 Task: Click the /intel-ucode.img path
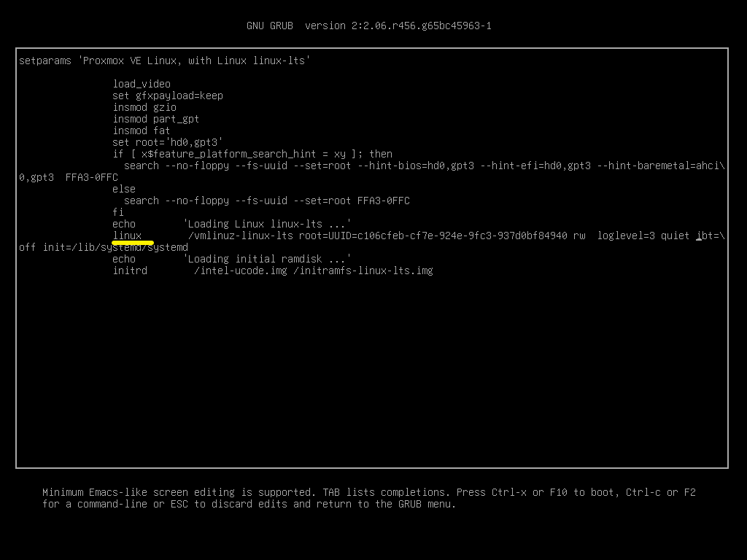click(241, 271)
